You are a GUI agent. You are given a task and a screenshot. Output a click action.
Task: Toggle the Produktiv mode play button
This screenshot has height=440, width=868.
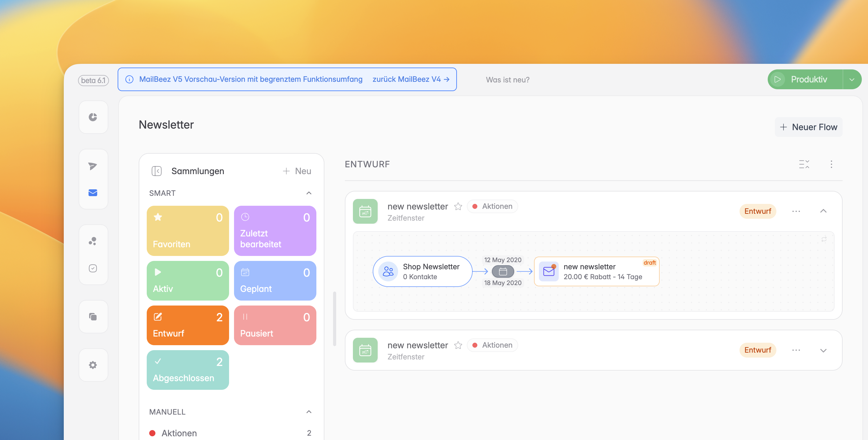coord(778,80)
